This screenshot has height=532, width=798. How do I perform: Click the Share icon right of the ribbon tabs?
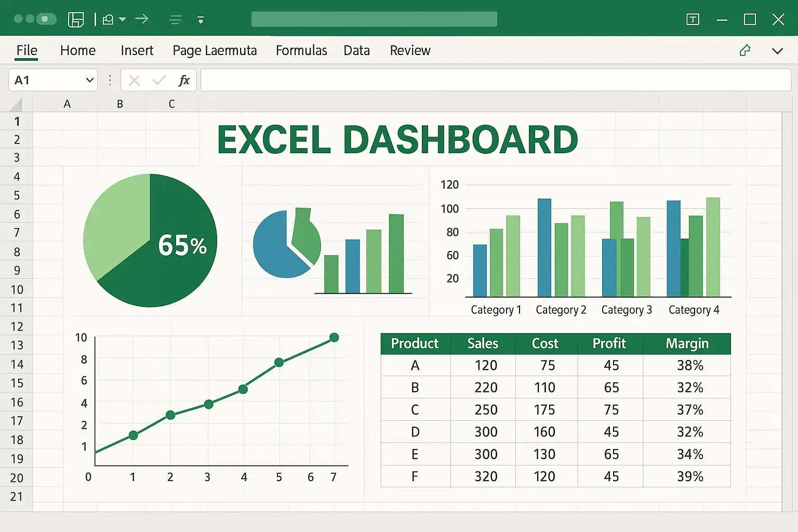pos(745,50)
